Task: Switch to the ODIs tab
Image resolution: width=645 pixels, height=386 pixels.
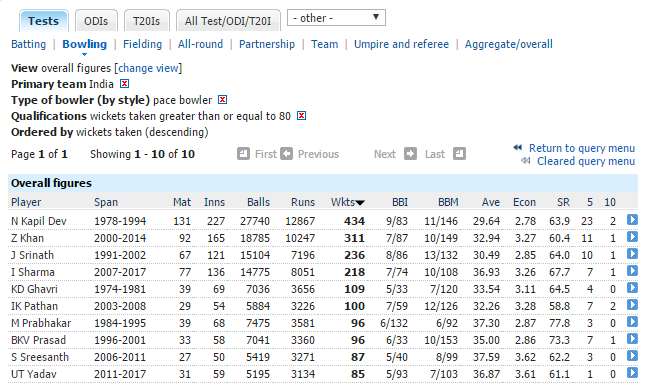Action: (96, 21)
